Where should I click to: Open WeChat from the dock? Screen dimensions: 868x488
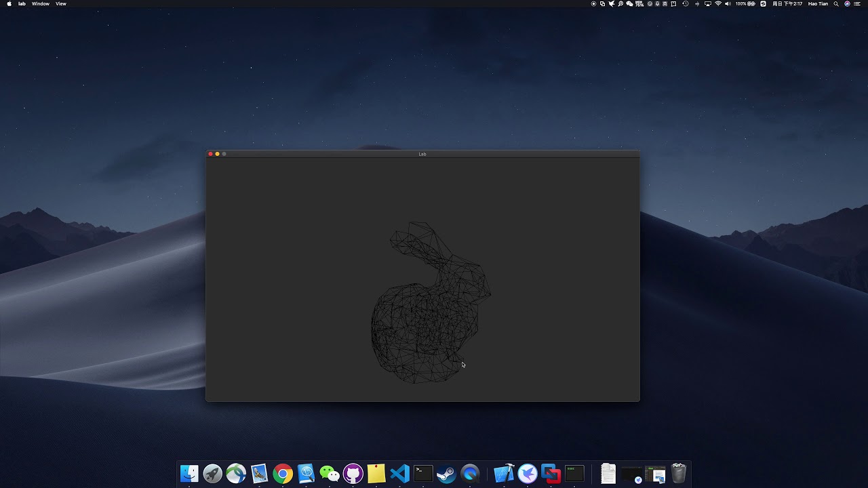pos(330,473)
